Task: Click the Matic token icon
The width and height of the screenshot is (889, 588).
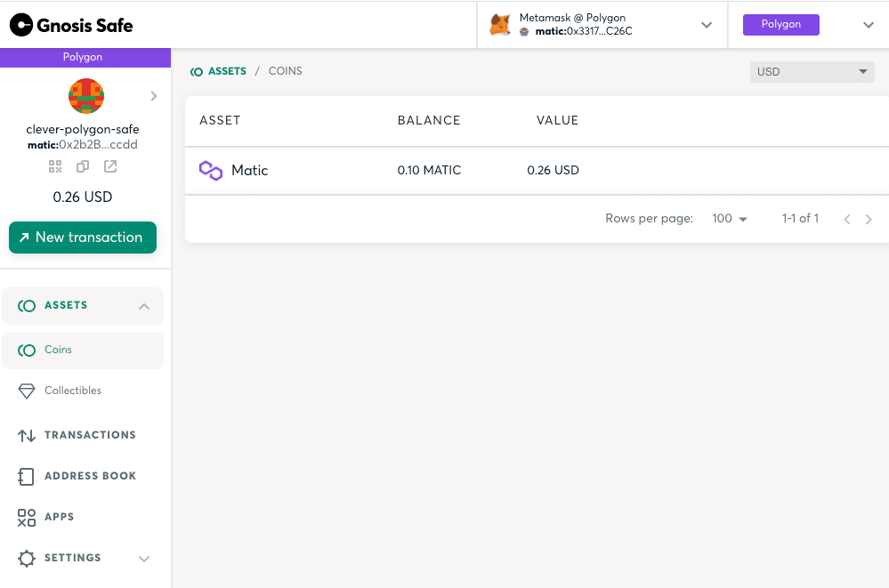Action: 211,170
